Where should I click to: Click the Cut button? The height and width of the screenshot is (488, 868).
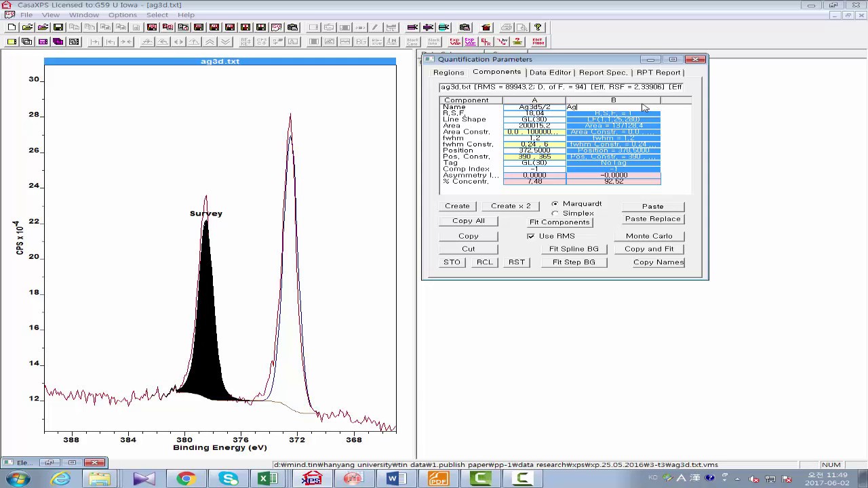469,249
